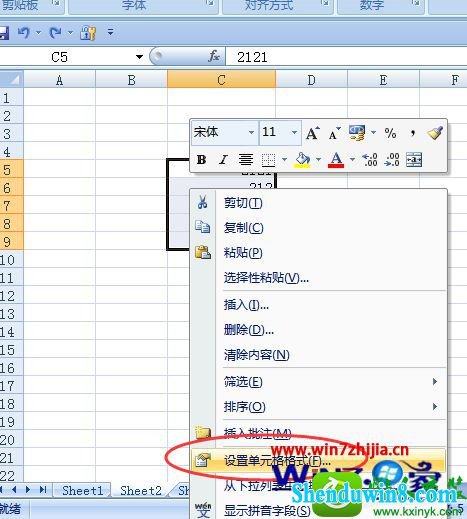Image resolution: width=467 pixels, height=519 pixels.
Task: Switch to Sheet2 tab
Action: 141,491
